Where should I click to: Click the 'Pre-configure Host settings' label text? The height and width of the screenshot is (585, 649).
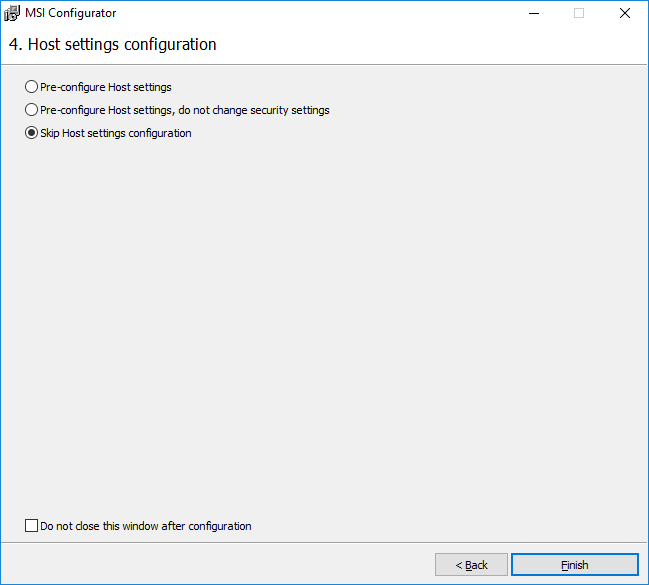click(x=106, y=87)
